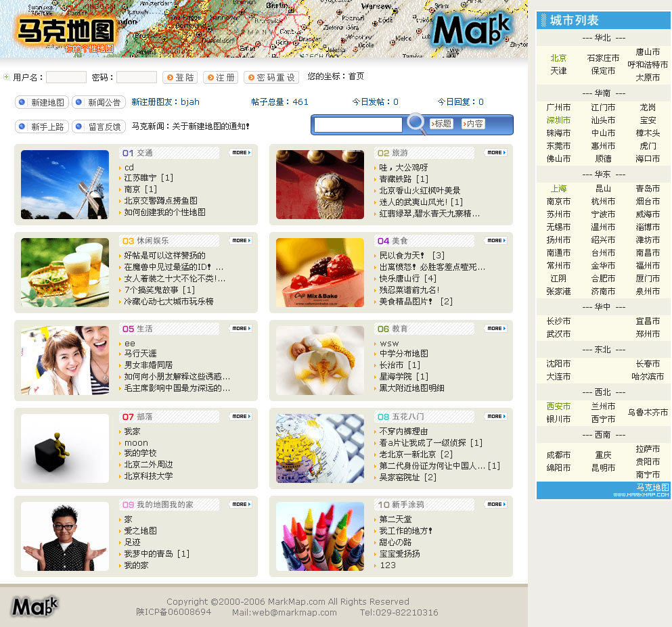Select 西安市 in the city list
The width and height of the screenshot is (672, 627).
click(x=558, y=406)
